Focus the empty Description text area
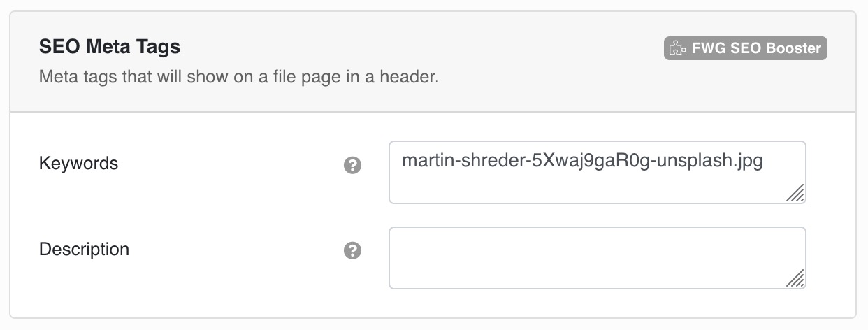Screen dimensions: 868x330 pos(598,258)
